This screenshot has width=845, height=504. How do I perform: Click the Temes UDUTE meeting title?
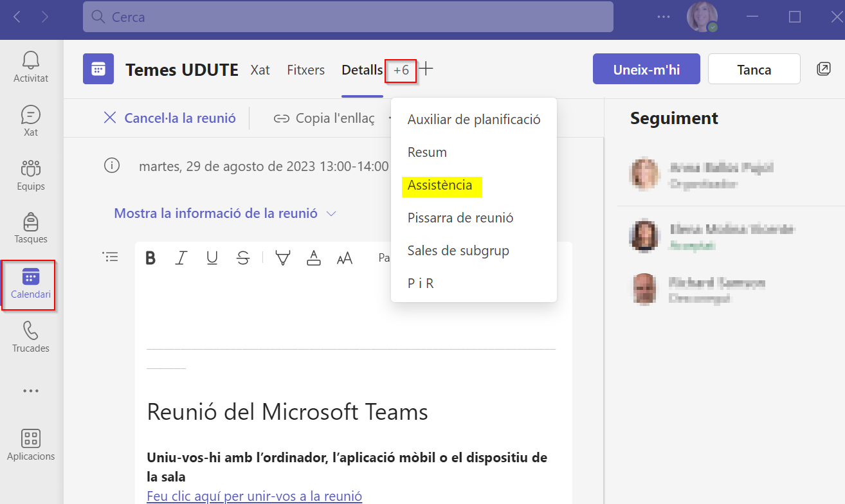click(182, 70)
